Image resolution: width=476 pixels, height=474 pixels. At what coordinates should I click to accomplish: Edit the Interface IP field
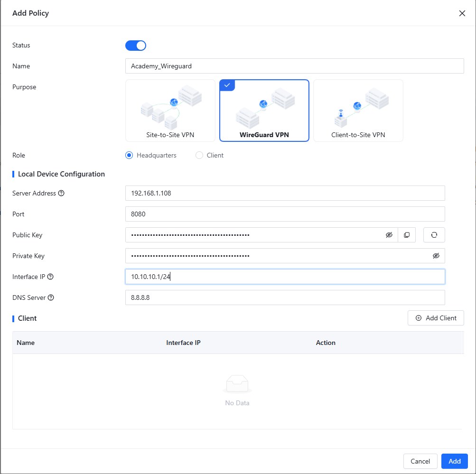coord(285,277)
